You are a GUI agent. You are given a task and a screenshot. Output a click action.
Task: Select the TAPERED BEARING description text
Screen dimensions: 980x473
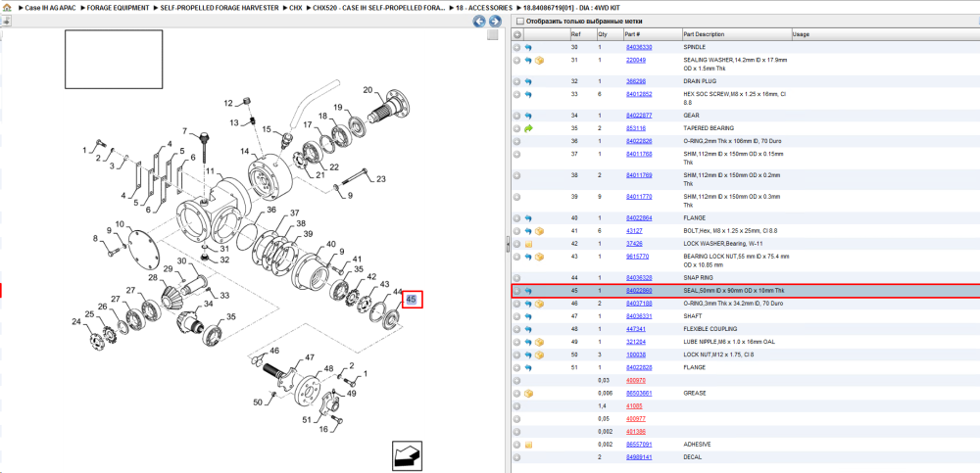pos(710,128)
